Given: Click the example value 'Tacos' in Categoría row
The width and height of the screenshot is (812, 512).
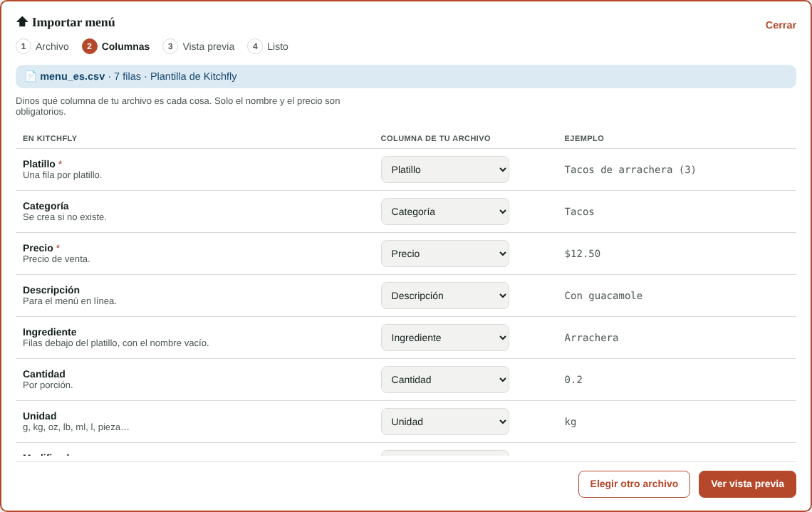Looking at the screenshot, I should (x=579, y=211).
